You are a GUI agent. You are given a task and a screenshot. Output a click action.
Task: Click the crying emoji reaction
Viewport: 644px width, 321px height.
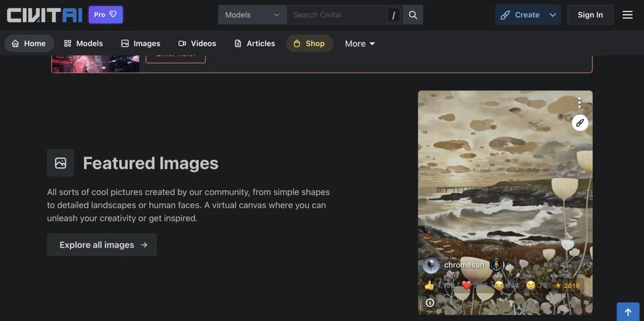coord(537,286)
